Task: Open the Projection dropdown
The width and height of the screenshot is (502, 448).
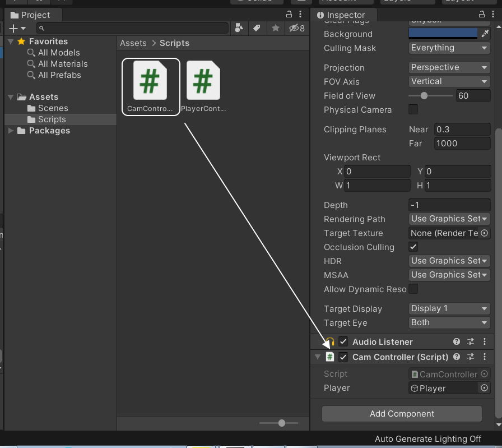Action: (x=449, y=67)
